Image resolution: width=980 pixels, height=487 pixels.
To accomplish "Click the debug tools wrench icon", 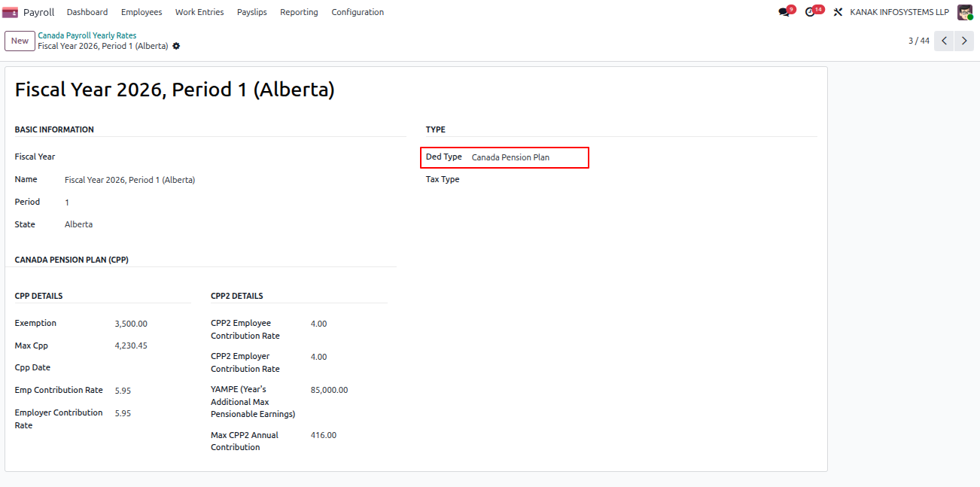I will [838, 12].
